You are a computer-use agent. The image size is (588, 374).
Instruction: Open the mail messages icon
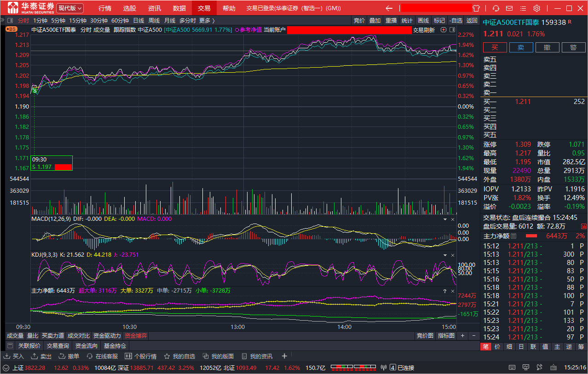(509, 8)
